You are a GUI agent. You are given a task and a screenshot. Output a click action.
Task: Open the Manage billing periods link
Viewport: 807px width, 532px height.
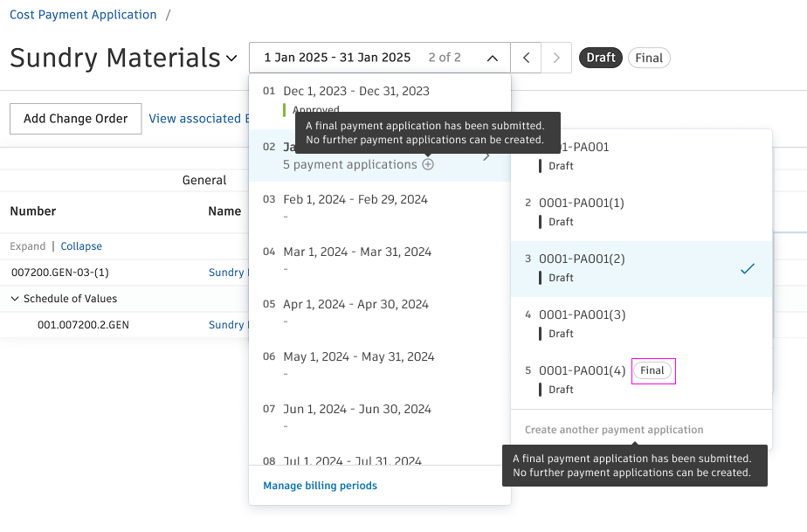pos(320,486)
